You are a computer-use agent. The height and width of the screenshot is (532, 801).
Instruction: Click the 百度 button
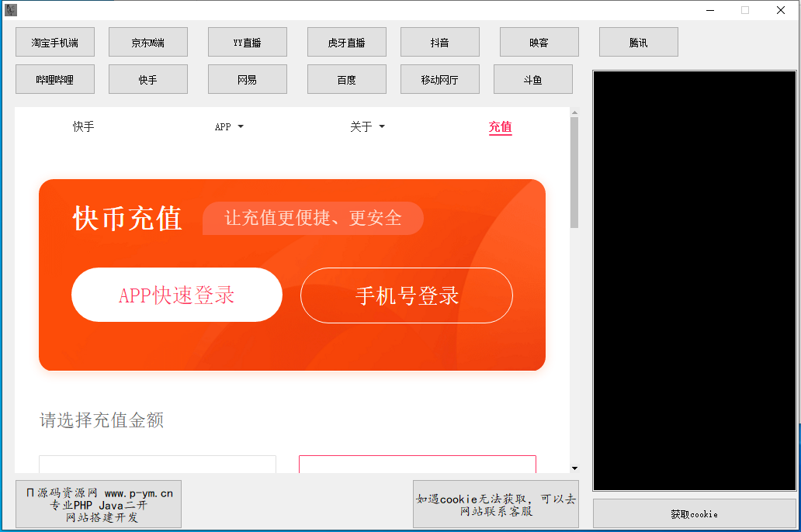[346, 79]
